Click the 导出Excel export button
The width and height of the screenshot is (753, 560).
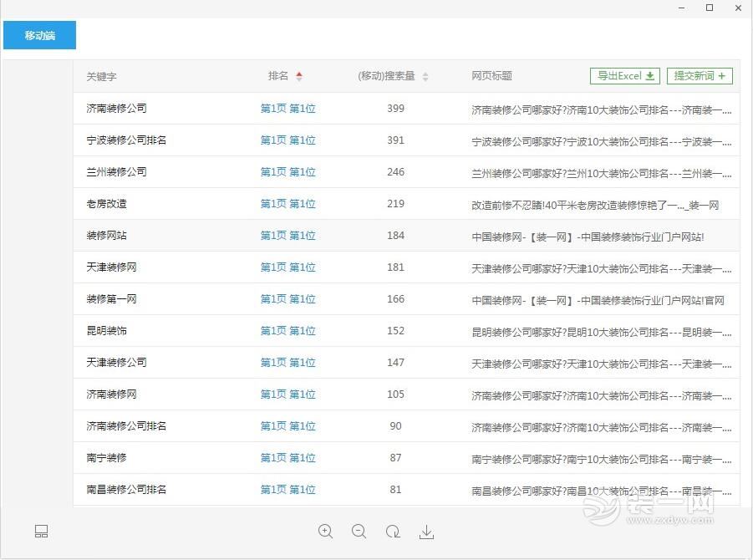pyautogui.click(x=624, y=75)
